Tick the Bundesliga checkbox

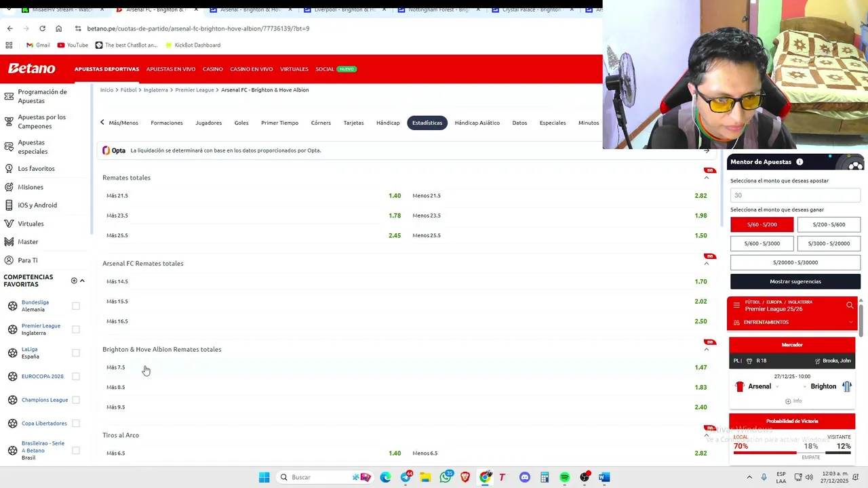click(76, 306)
